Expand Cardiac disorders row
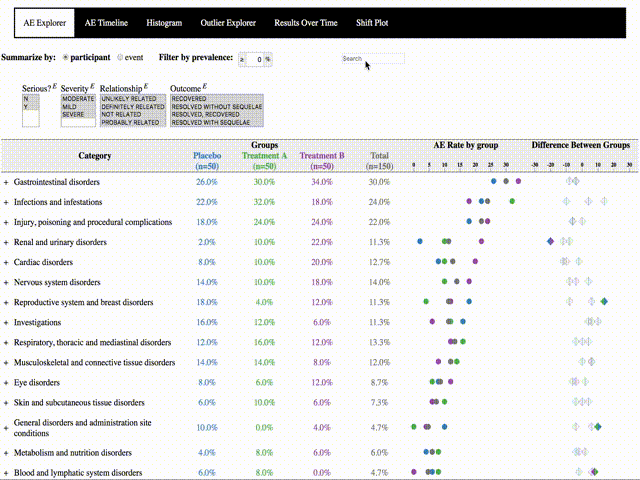The height and width of the screenshot is (480, 640). click(6, 262)
